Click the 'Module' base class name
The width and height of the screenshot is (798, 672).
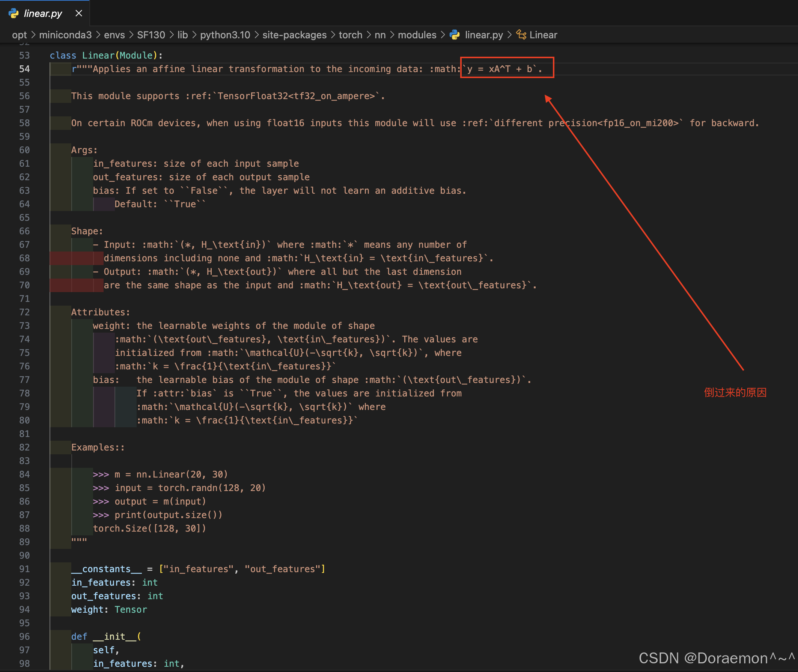pyautogui.click(x=136, y=56)
